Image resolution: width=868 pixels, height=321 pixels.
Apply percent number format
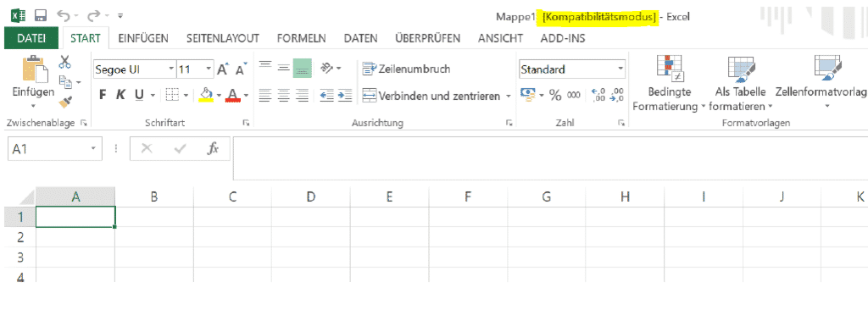tap(555, 96)
